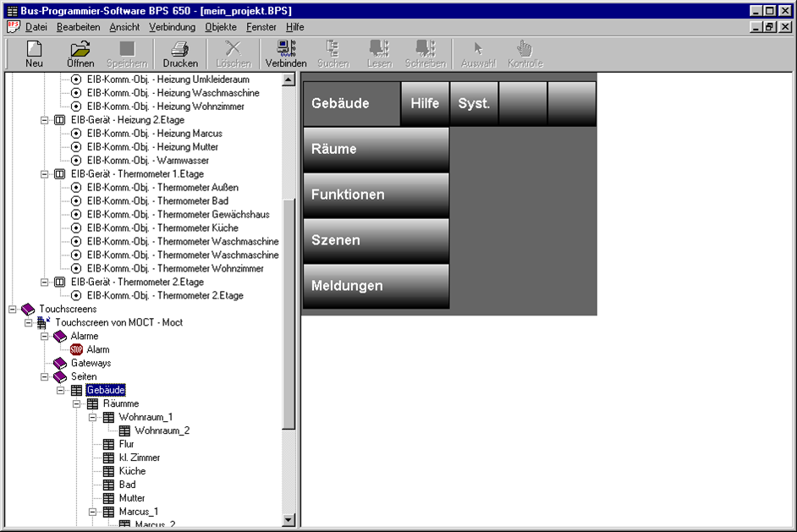Click the Küche page grid icon
The image size is (797, 532).
[x=108, y=471]
